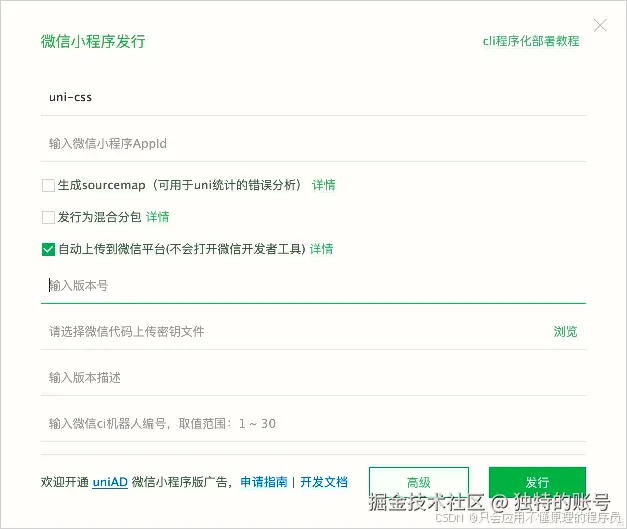Focus the 输入微信小程序AppId field
Viewport: 627px width, 529px height.
pos(313,144)
